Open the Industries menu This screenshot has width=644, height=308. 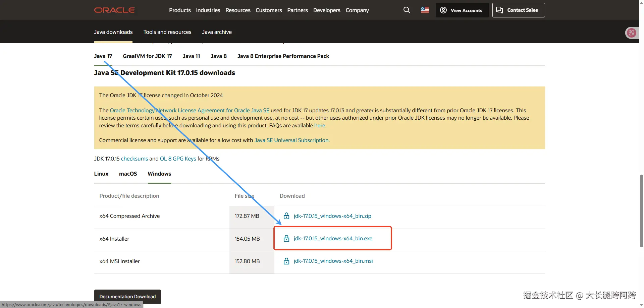(208, 10)
